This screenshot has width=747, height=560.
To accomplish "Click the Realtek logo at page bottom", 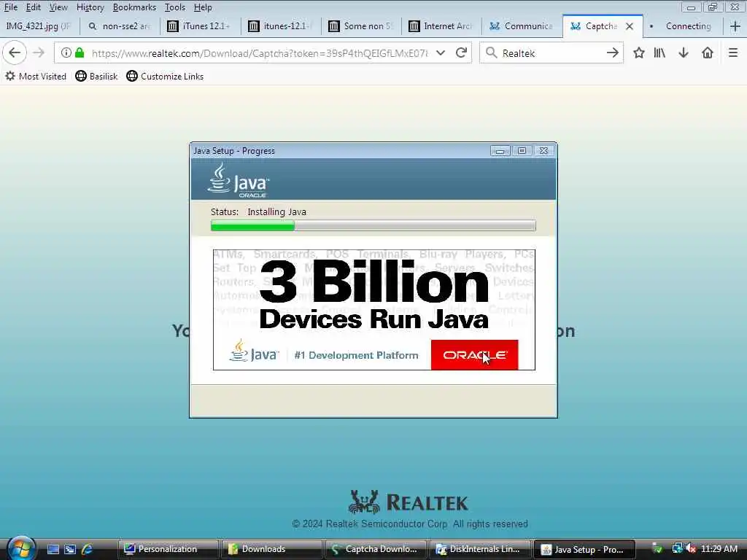I will 409,502.
